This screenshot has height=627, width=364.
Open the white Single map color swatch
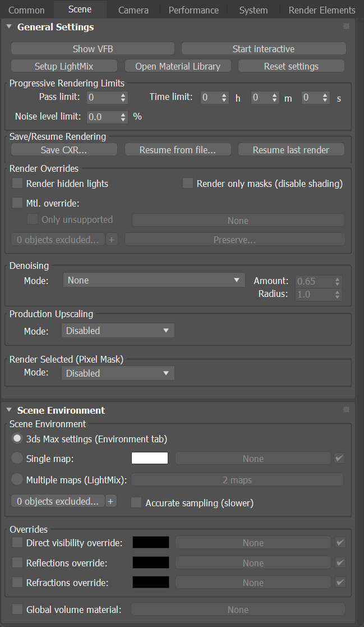tap(150, 458)
